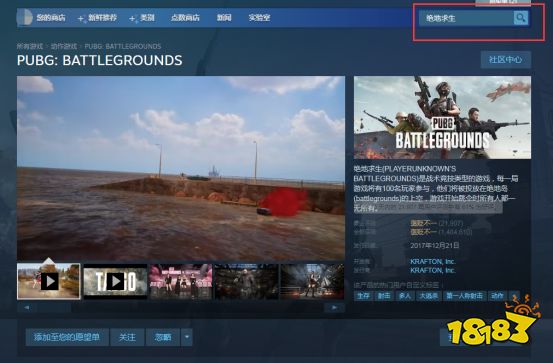The width and height of the screenshot is (553, 363).
Task: Play the second trailer thumbnail
Action: (115, 281)
